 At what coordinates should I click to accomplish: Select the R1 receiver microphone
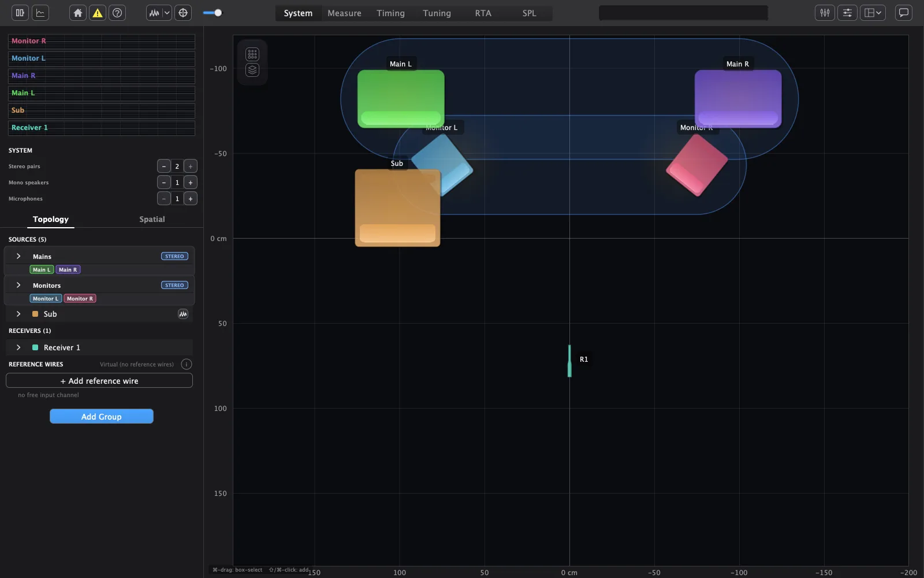pyautogui.click(x=569, y=361)
